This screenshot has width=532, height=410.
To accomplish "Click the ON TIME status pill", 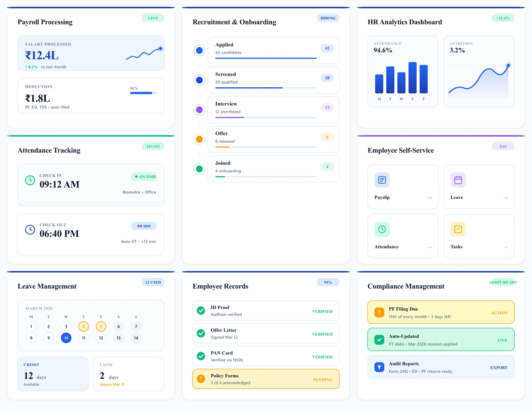I will 144,176.
